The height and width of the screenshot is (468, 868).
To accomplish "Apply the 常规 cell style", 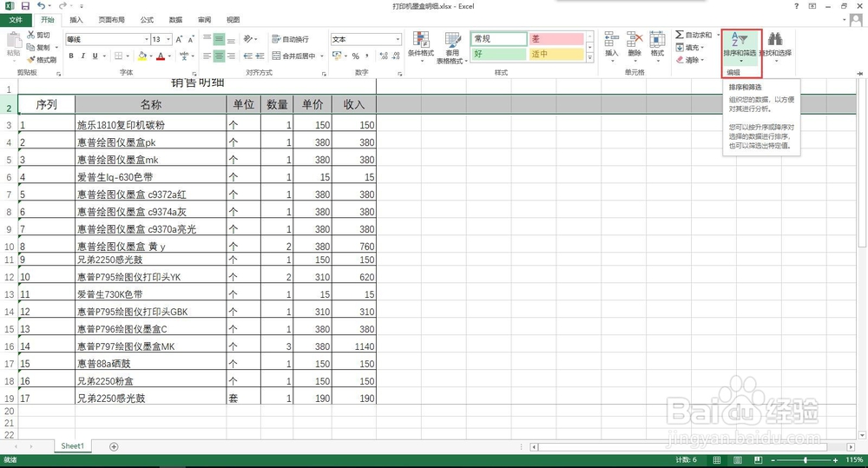I will click(499, 39).
